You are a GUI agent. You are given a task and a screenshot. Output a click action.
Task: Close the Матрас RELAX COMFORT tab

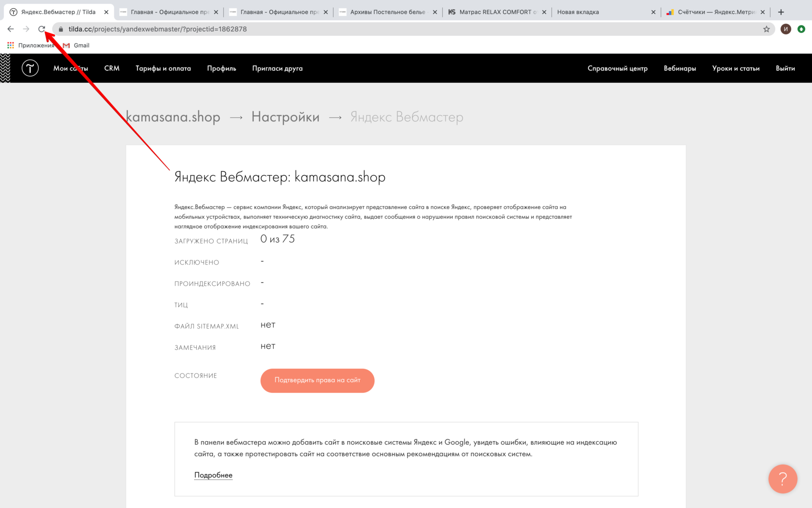[x=544, y=12]
